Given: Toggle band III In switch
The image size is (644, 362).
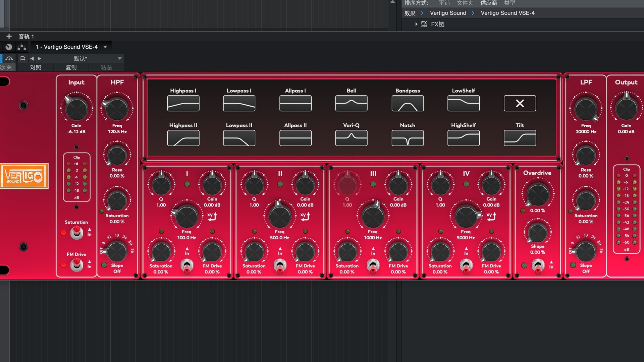Looking at the screenshot, I should pyautogui.click(x=373, y=266).
